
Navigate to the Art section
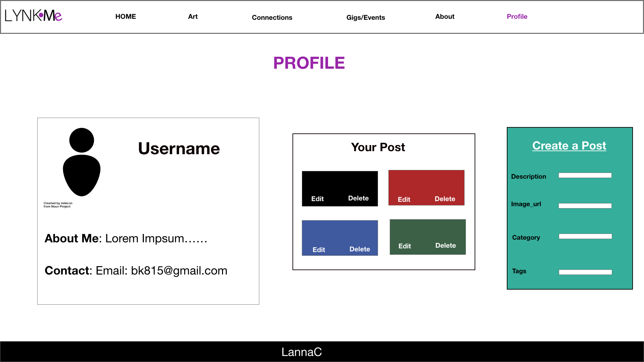(193, 16)
